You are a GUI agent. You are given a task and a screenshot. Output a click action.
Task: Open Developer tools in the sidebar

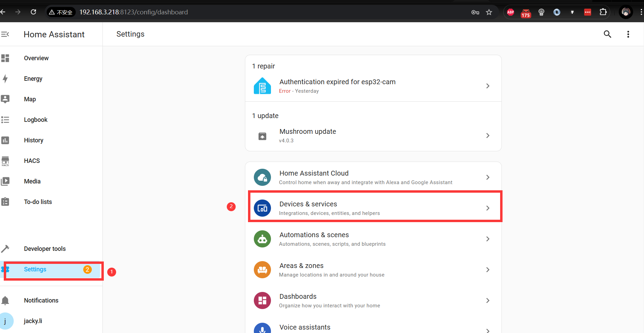coord(51,249)
